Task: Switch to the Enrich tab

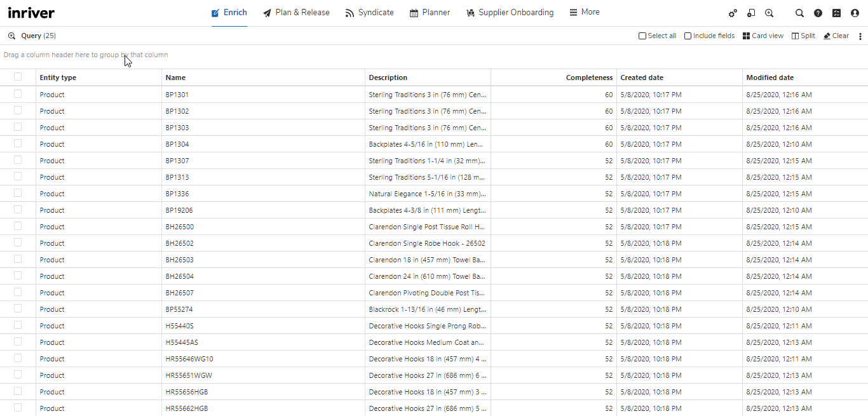Action: point(229,12)
